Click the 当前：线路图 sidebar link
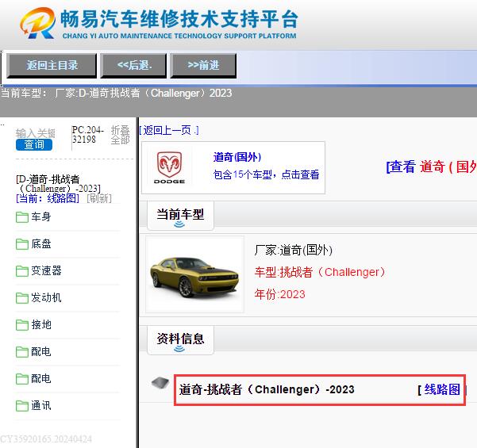 pos(48,198)
